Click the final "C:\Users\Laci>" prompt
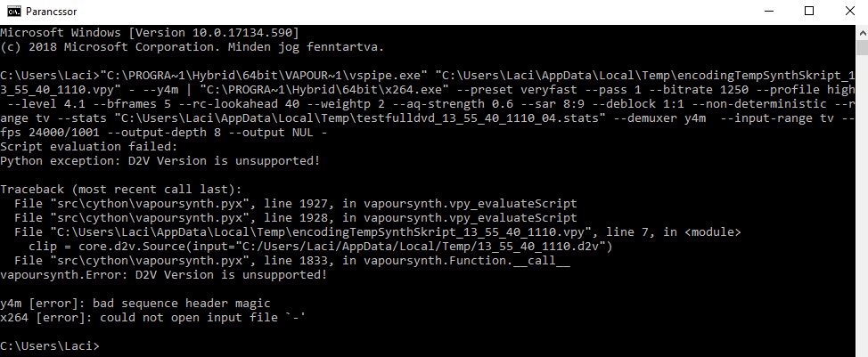868x357 pixels. (50, 345)
